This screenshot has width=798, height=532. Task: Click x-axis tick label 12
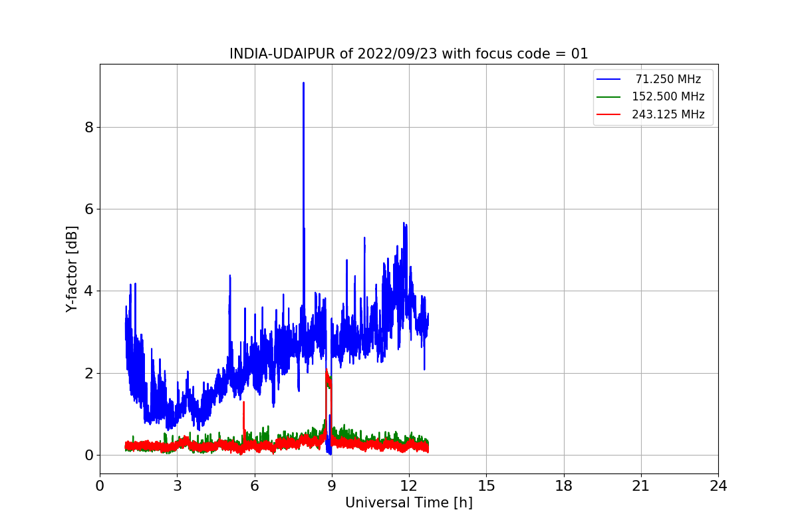click(x=409, y=486)
